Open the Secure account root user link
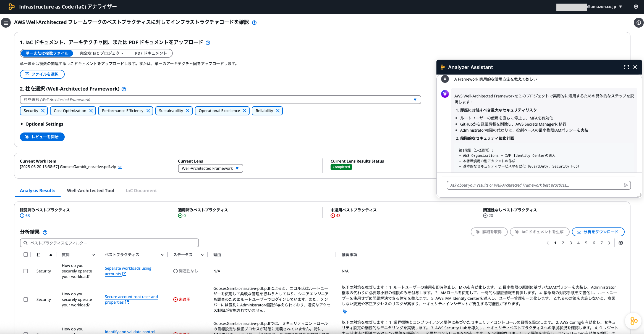 click(131, 297)
